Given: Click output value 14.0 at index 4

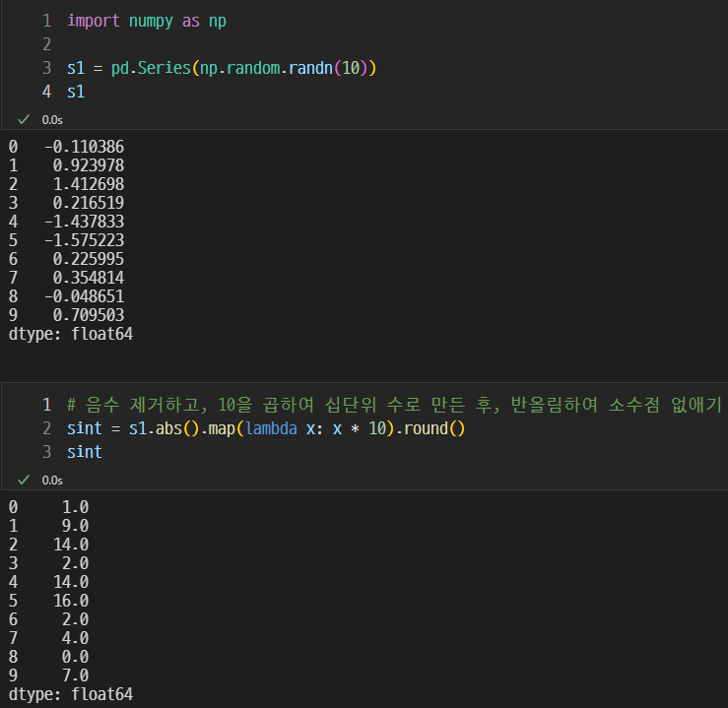Looking at the screenshot, I should [71, 582].
